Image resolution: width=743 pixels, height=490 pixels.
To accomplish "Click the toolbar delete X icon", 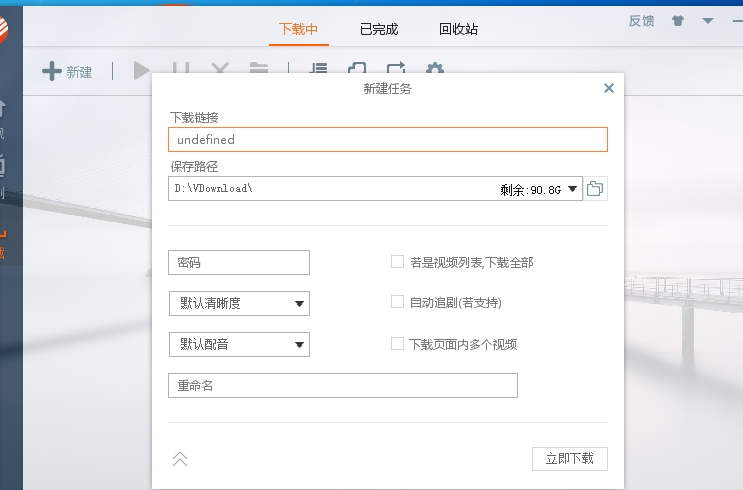I will pos(219,70).
